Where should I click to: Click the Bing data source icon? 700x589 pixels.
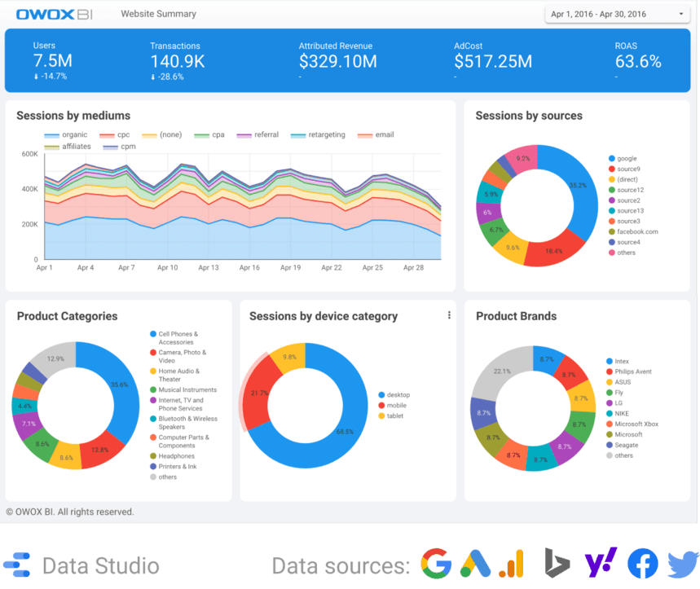(x=557, y=565)
